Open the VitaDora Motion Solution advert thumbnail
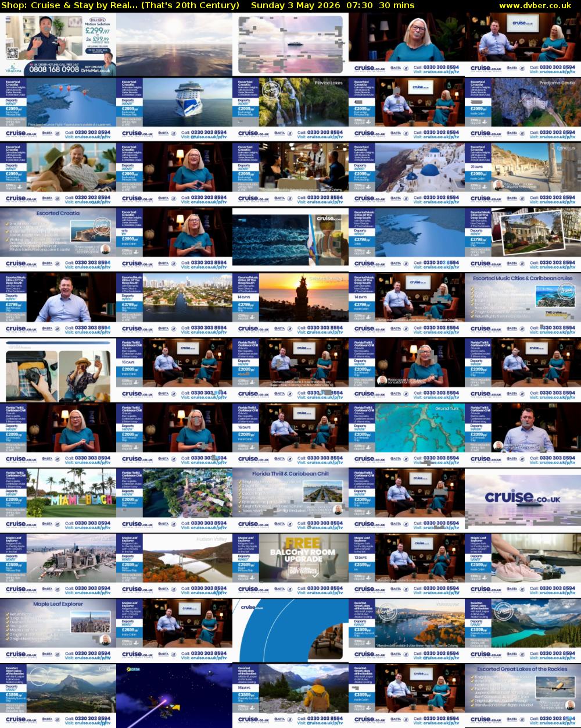The height and width of the screenshot is (728, 581). (x=58, y=45)
